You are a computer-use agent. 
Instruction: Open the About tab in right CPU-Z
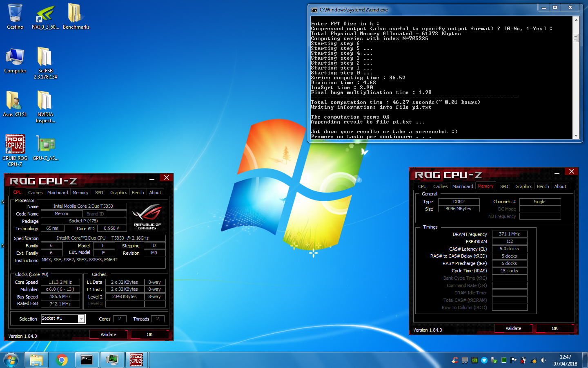[560, 186]
